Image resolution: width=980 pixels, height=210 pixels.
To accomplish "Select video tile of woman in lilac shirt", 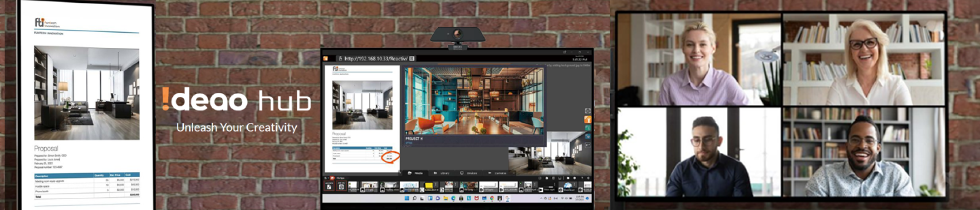I will click(x=699, y=60).
